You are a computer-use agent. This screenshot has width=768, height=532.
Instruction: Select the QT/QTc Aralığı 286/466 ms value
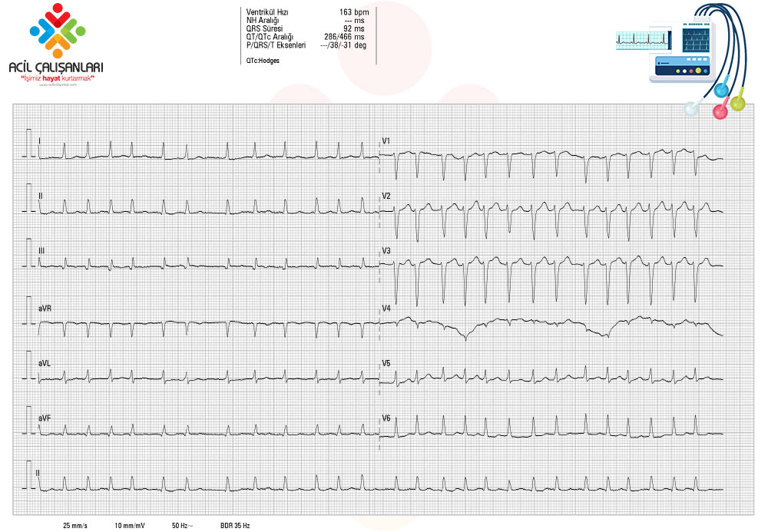[306, 37]
